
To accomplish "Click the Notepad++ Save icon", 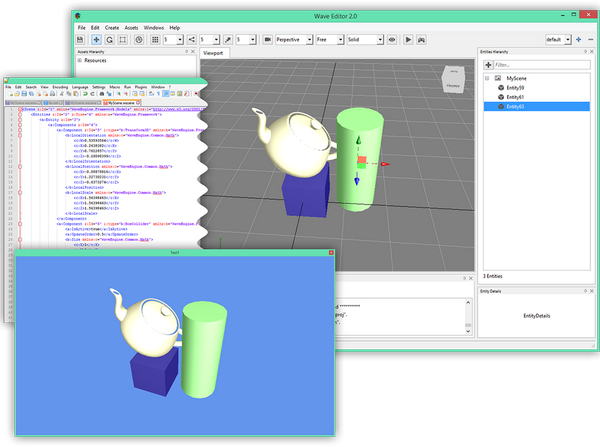I will point(24,93).
